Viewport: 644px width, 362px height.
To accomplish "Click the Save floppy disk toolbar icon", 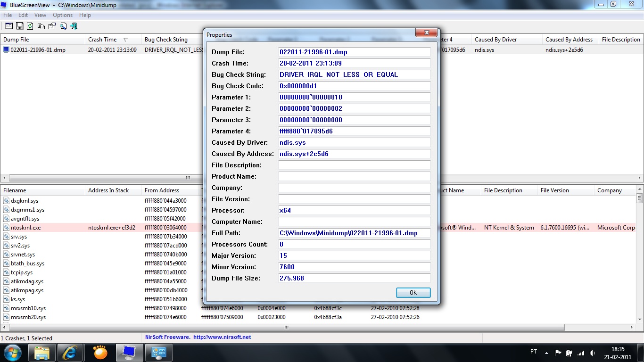I will point(20,26).
